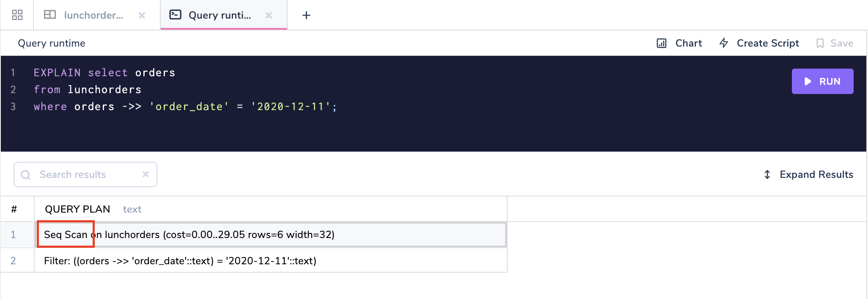Screen dimensions: 868x299
Task: Click the Query runtime terminal tab icon
Action: tap(175, 15)
